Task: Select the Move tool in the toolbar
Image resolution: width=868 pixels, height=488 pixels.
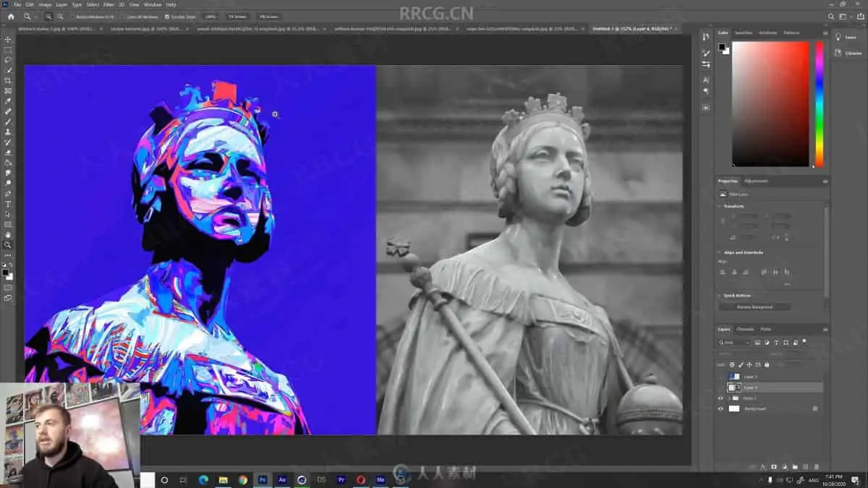Action: pos(8,40)
